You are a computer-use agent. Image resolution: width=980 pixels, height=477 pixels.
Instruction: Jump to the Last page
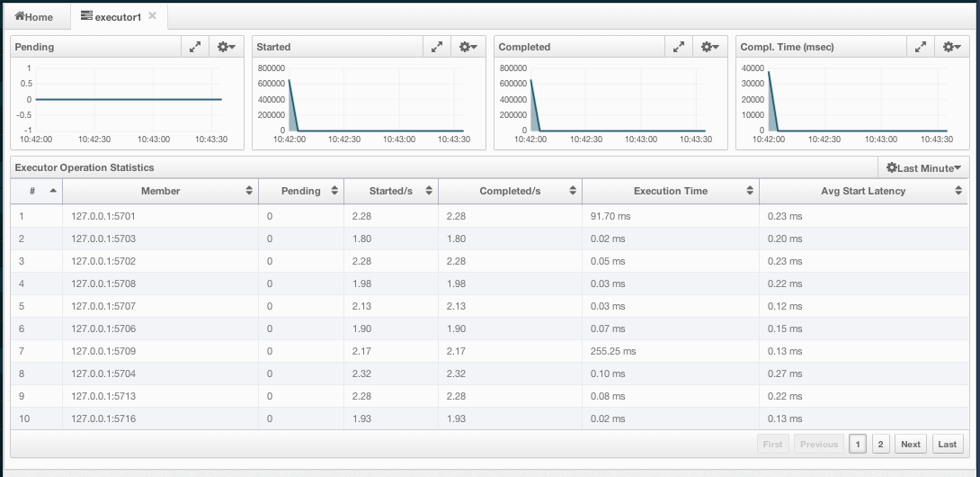[x=947, y=444]
